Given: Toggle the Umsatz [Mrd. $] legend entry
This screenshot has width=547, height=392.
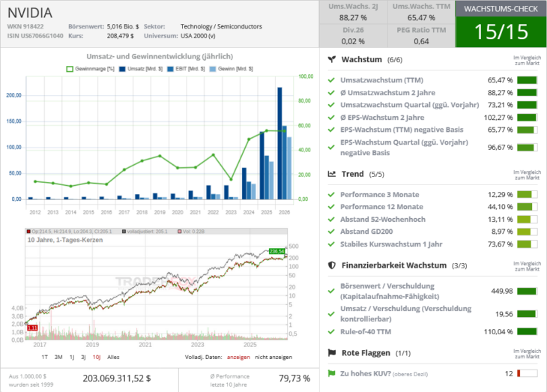Looking at the screenshot, I should pyautogui.click(x=141, y=69).
